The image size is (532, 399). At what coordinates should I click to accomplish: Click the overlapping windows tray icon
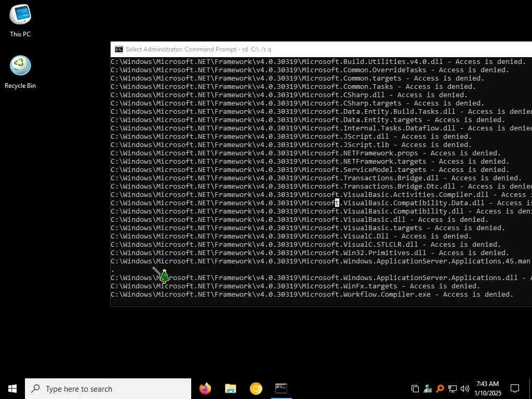click(415, 389)
